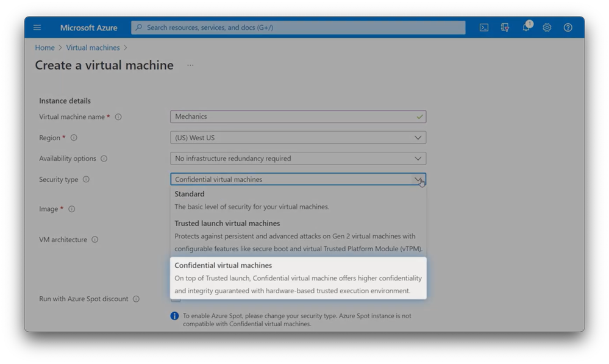609x364 pixels.
Task: Open portal settings gear
Action: coord(547,27)
